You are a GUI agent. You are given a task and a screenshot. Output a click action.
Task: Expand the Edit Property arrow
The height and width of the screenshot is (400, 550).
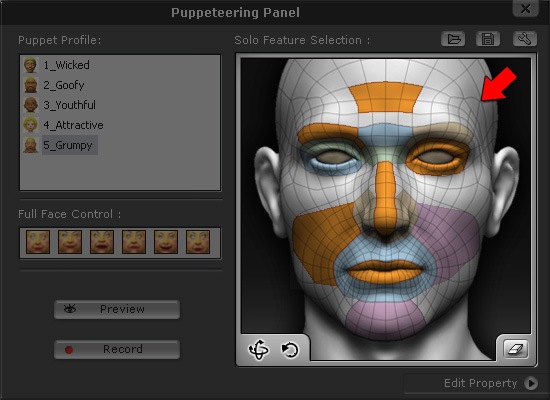pyautogui.click(x=531, y=383)
